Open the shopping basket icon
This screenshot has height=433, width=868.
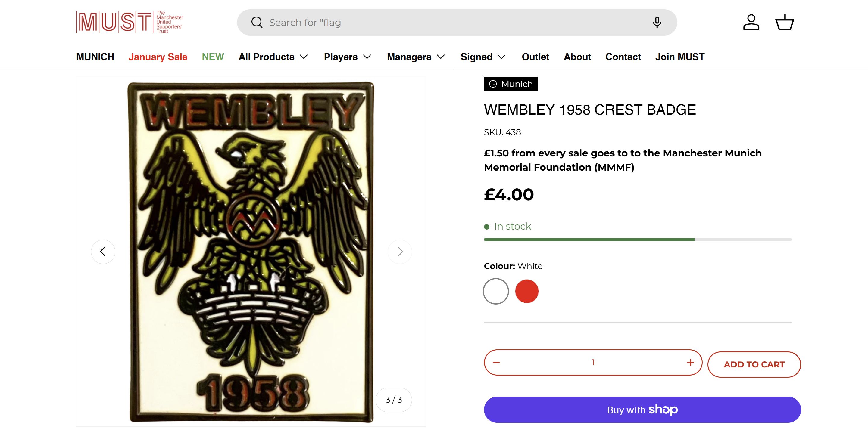point(785,23)
